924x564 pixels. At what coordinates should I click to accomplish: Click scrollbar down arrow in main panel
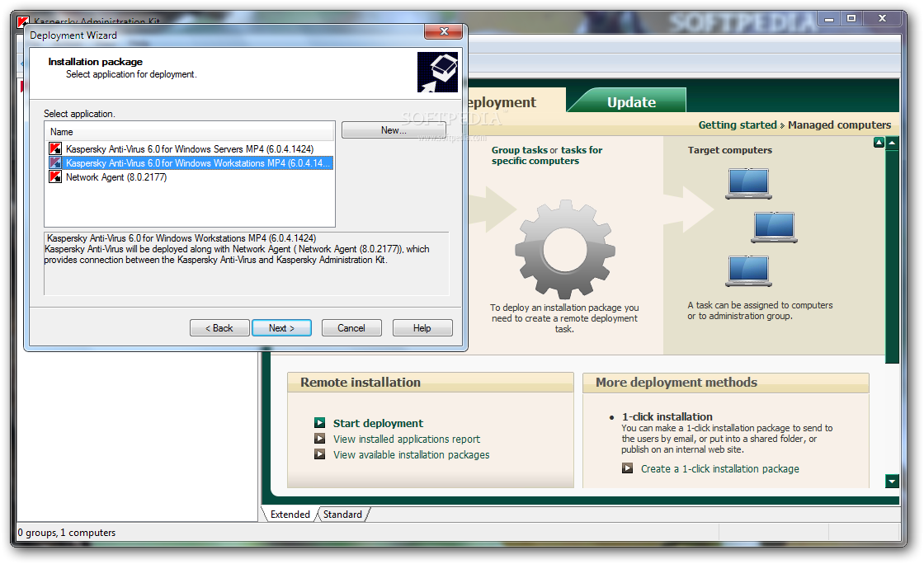[x=892, y=481]
